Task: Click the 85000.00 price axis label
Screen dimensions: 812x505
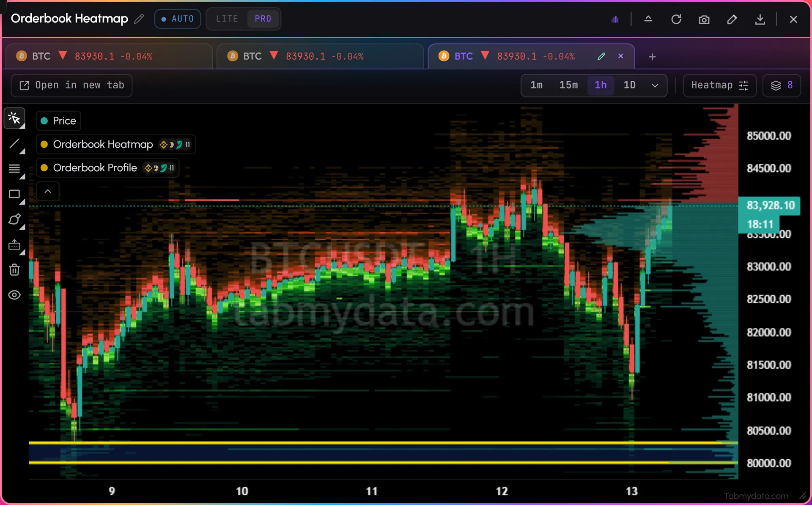Action: click(x=769, y=136)
